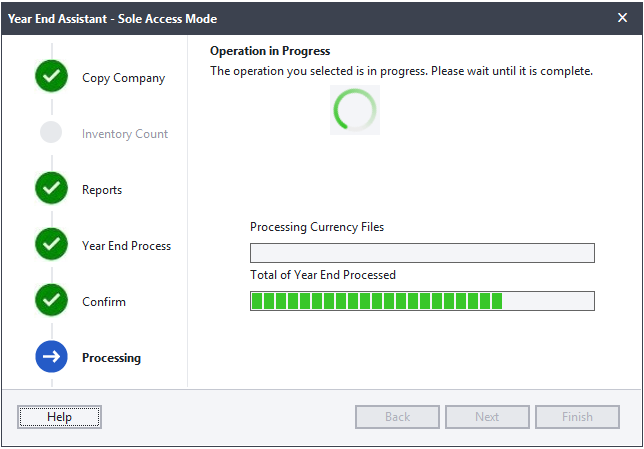Image resolution: width=644 pixels, height=449 pixels.
Task: Click the Finish button
Action: 577,417
